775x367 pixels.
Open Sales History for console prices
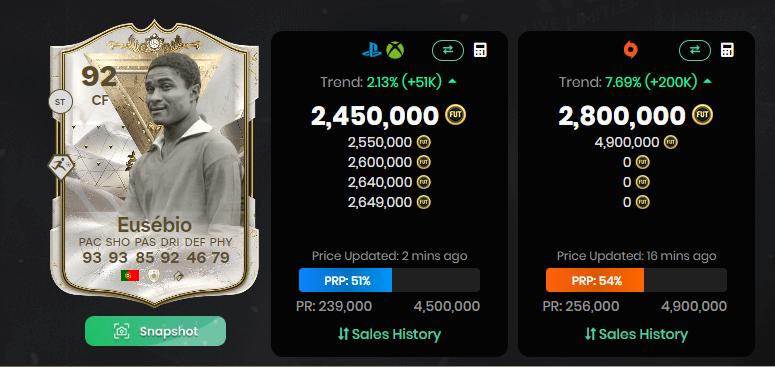[389, 334]
